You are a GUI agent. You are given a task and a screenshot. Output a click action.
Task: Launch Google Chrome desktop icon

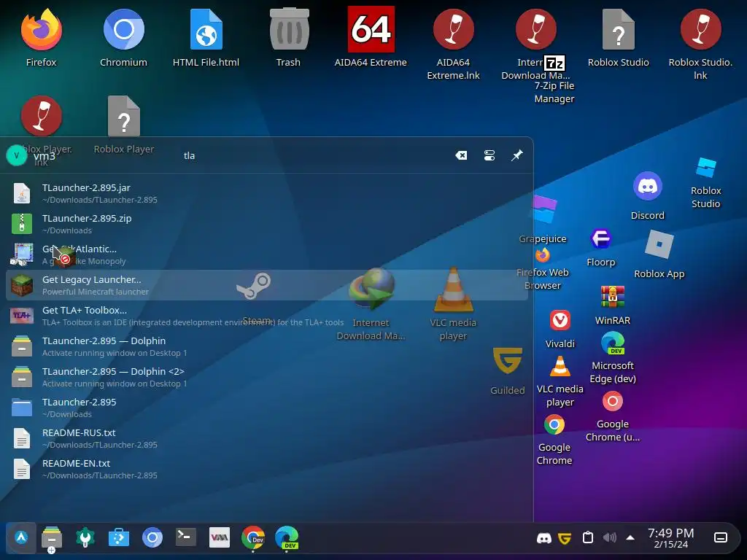coord(554,439)
